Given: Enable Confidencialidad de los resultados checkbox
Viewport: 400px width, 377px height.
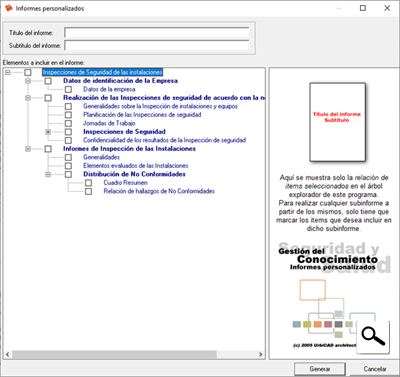Looking at the screenshot, I should click(68, 140).
